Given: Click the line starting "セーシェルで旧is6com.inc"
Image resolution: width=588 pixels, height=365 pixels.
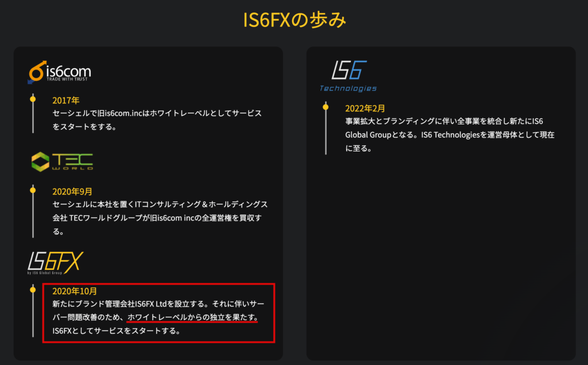Looking at the screenshot, I should click(157, 113).
